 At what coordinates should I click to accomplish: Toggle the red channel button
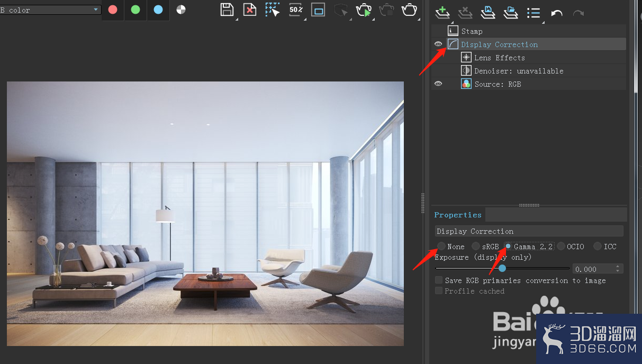pos(113,10)
